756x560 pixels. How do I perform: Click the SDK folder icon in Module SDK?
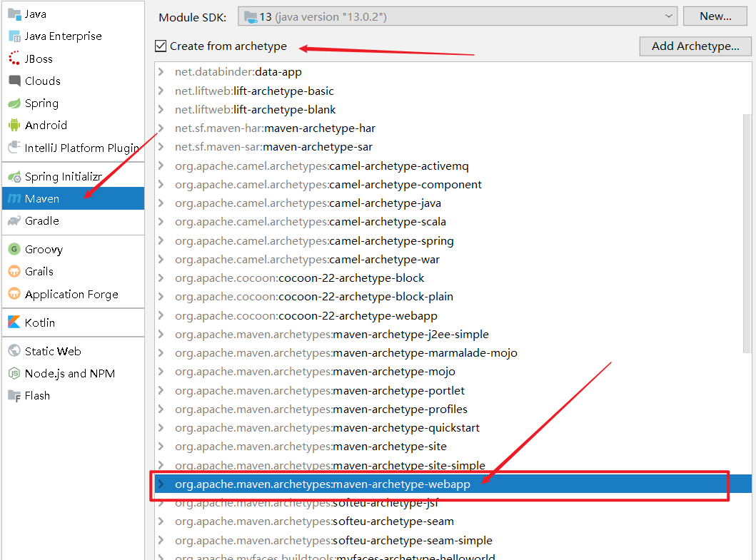(x=251, y=17)
